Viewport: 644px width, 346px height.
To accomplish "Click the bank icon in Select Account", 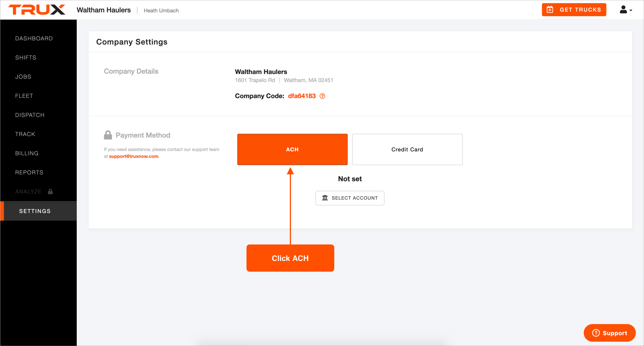I will pyautogui.click(x=325, y=198).
